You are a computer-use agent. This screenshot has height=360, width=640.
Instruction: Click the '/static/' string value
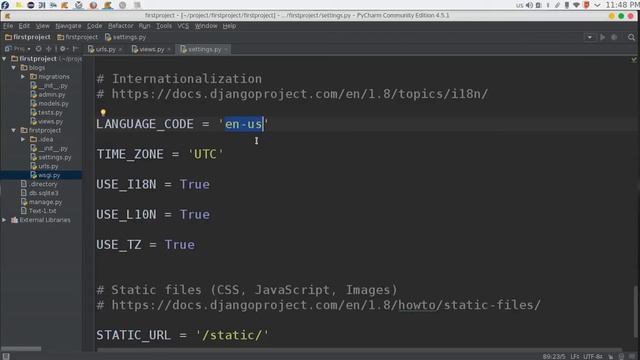coord(232,335)
